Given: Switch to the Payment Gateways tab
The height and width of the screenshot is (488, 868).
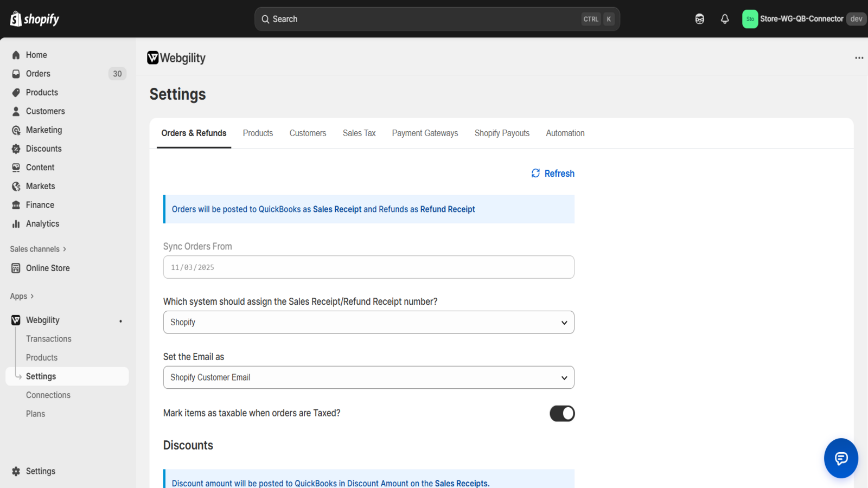Looking at the screenshot, I should pos(425,133).
